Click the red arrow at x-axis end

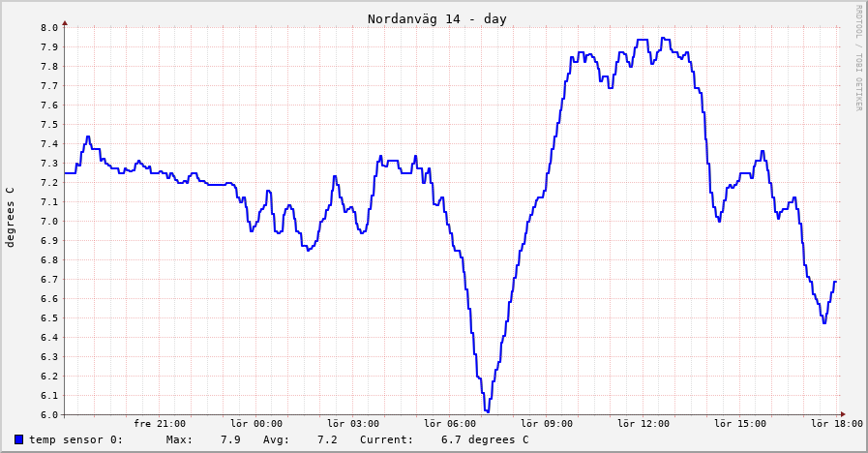click(842, 414)
